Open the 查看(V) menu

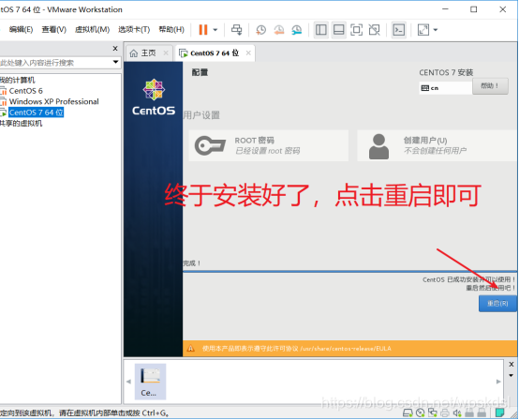pyautogui.click(x=54, y=29)
